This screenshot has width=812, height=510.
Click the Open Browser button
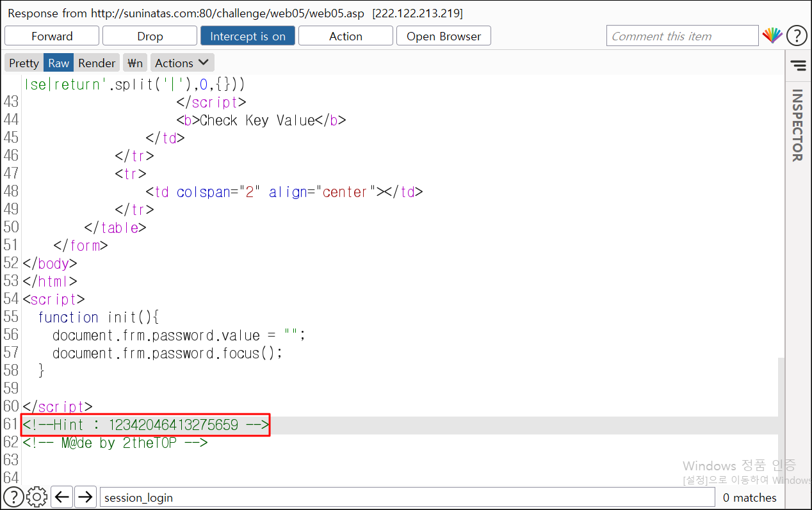tap(444, 36)
